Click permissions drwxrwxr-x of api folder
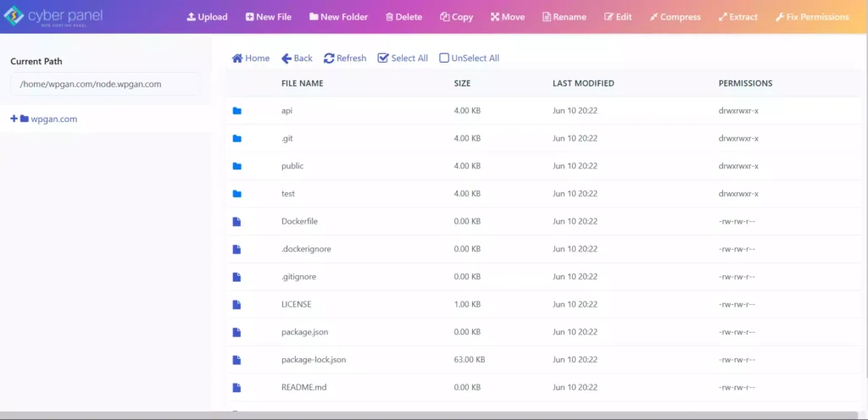 [738, 111]
